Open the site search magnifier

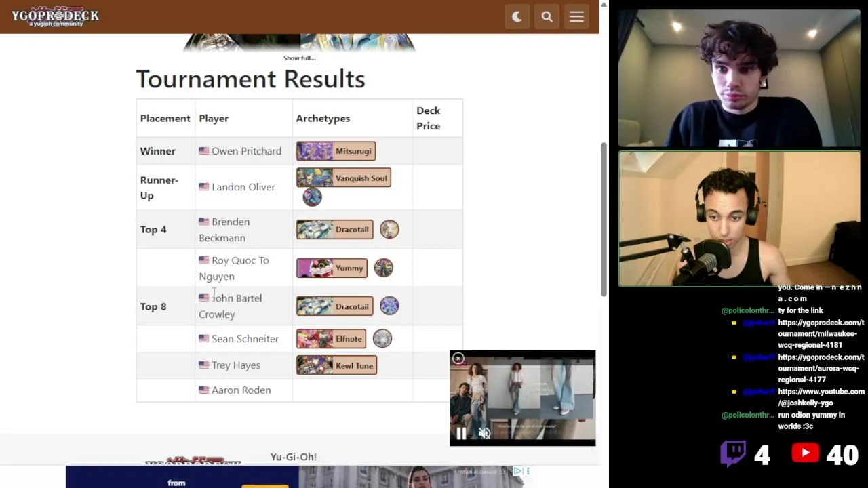pyautogui.click(x=547, y=17)
